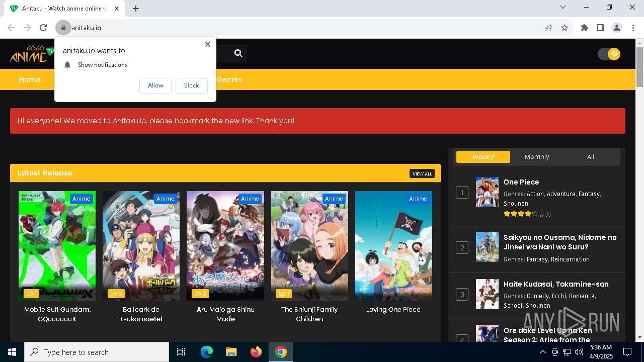Launch Microsoft Edge from taskbar
Screen dimensions: 644x362
pos(207,352)
